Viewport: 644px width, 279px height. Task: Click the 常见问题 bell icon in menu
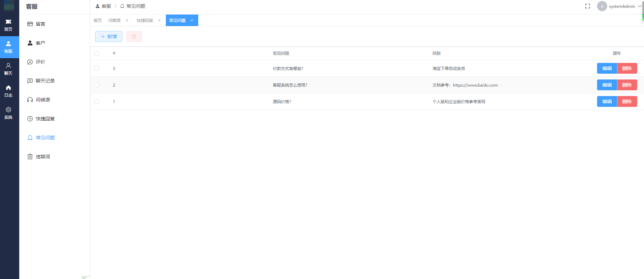(x=30, y=138)
